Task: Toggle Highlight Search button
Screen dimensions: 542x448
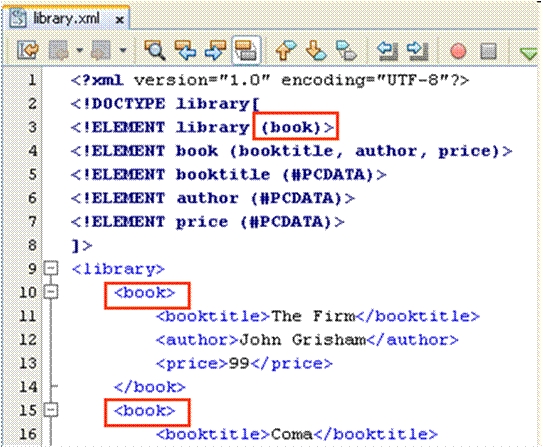Action: point(246,50)
